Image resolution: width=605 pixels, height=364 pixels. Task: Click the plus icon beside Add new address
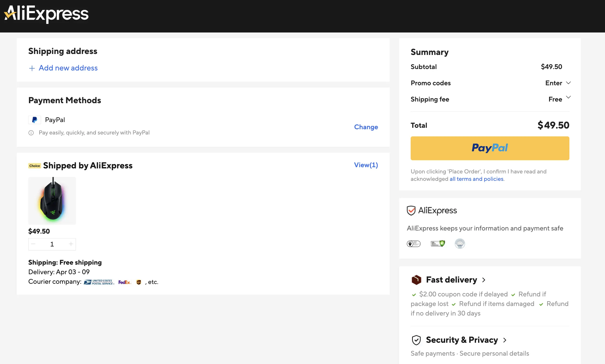[x=32, y=68]
